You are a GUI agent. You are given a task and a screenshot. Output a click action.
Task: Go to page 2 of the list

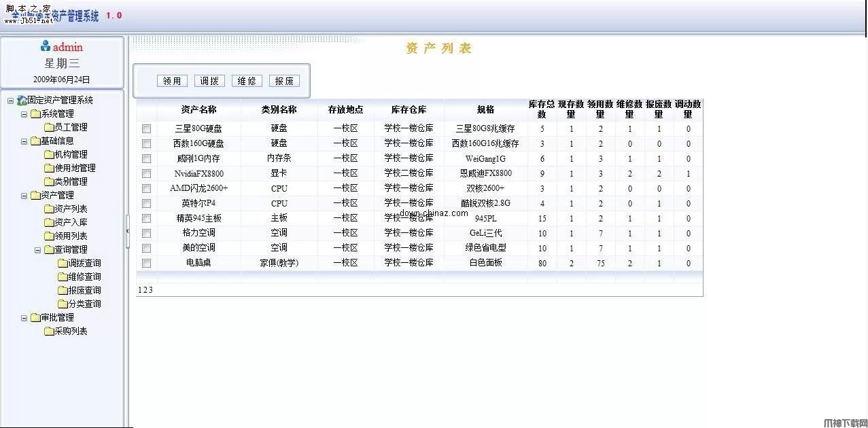coord(145,290)
